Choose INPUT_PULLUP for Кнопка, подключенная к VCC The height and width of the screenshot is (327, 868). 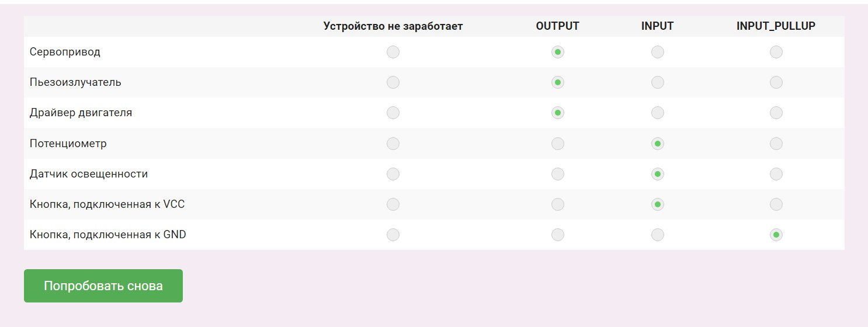[x=776, y=204]
